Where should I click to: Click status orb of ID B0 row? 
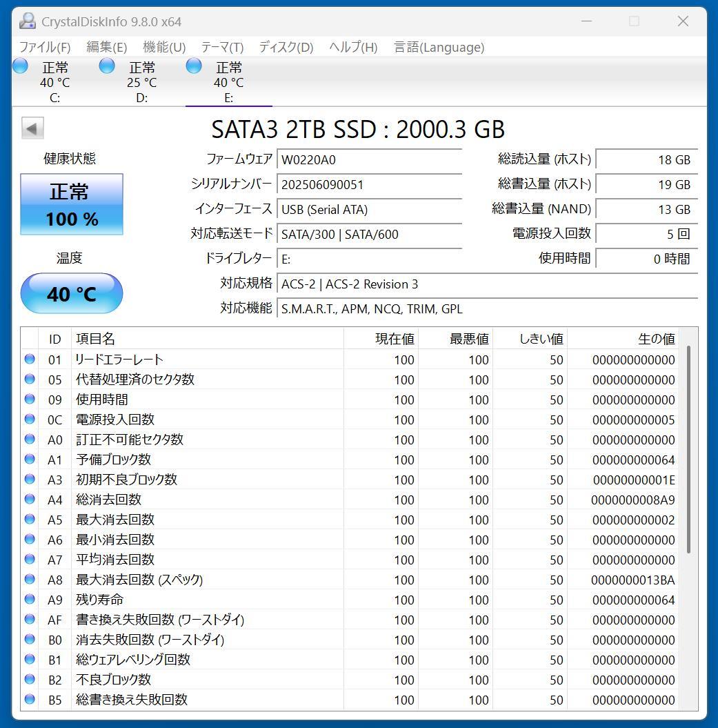pos(30,639)
